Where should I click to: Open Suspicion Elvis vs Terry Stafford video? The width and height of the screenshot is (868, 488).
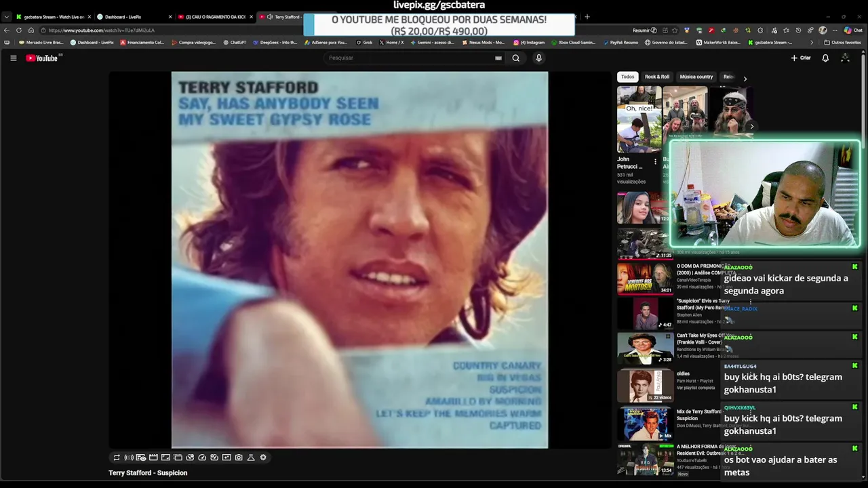point(645,314)
